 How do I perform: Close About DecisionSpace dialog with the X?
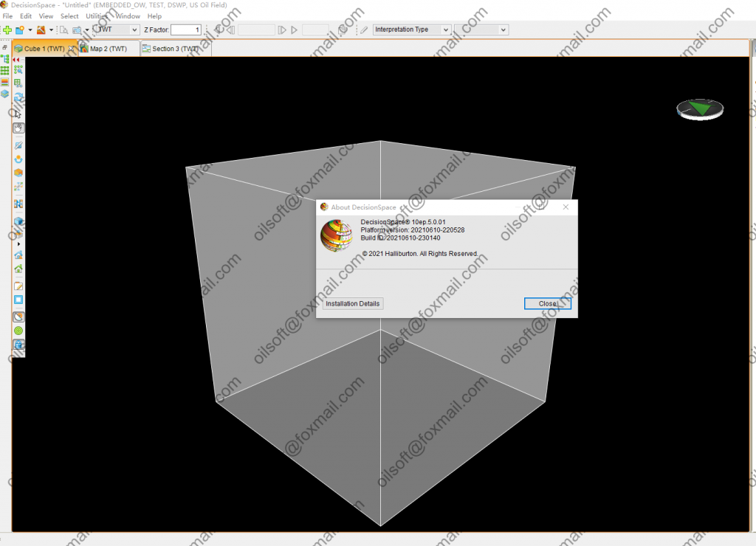tap(566, 207)
